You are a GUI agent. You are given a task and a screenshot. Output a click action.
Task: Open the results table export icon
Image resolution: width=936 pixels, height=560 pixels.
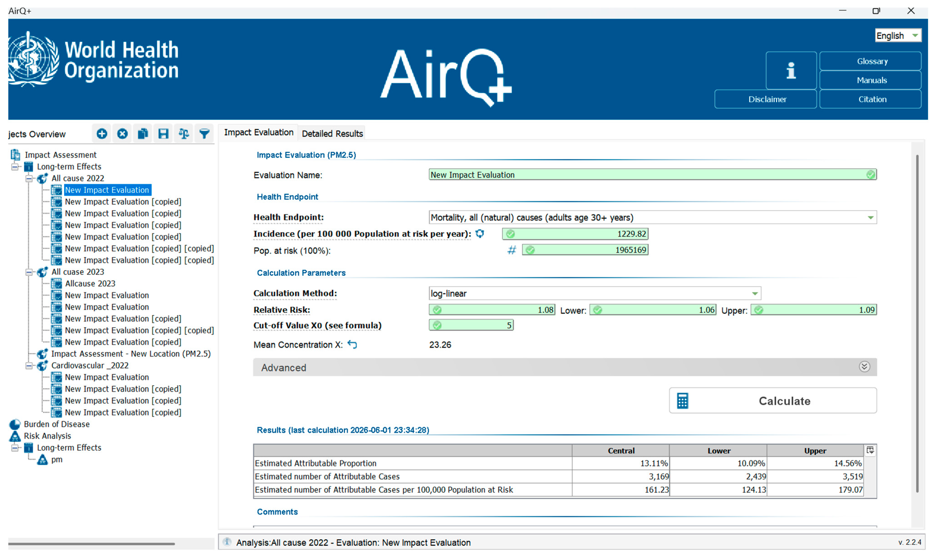870,450
